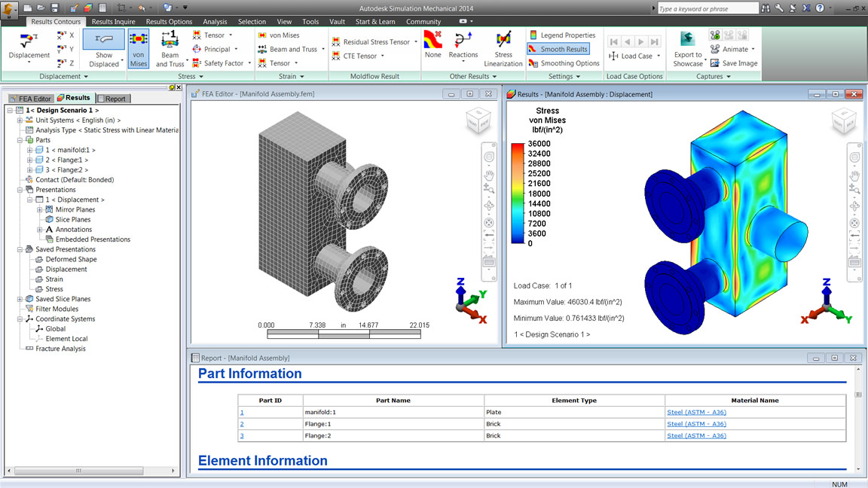Click the Save Image capture button

point(733,63)
